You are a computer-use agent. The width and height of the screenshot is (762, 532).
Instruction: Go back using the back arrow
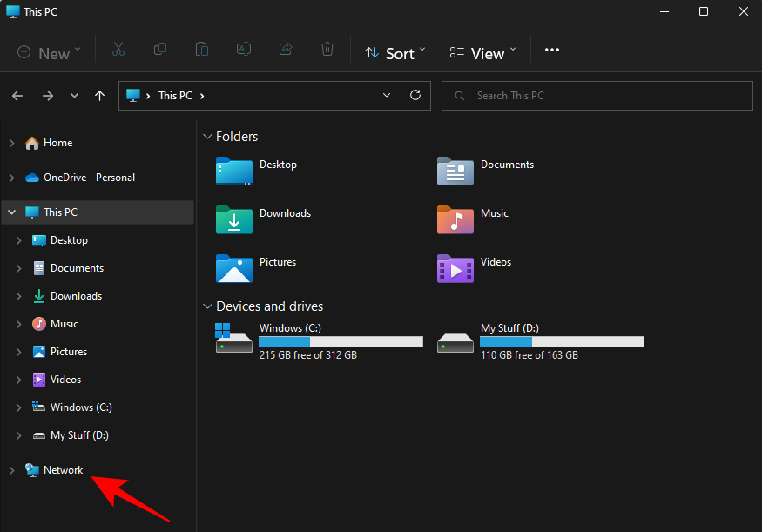pyautogui.click(x=17, y=96)
